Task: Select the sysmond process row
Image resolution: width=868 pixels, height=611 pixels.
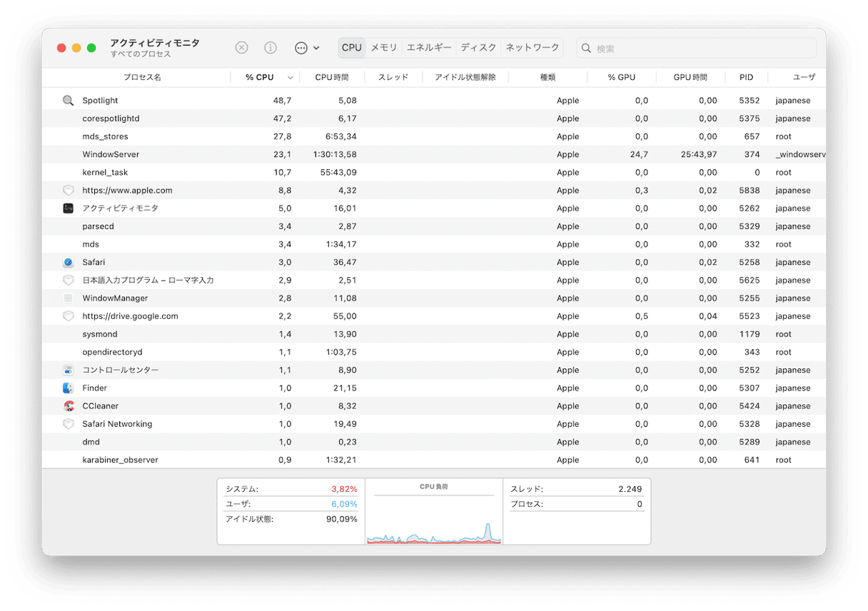Action: click(x=434, y=334)
